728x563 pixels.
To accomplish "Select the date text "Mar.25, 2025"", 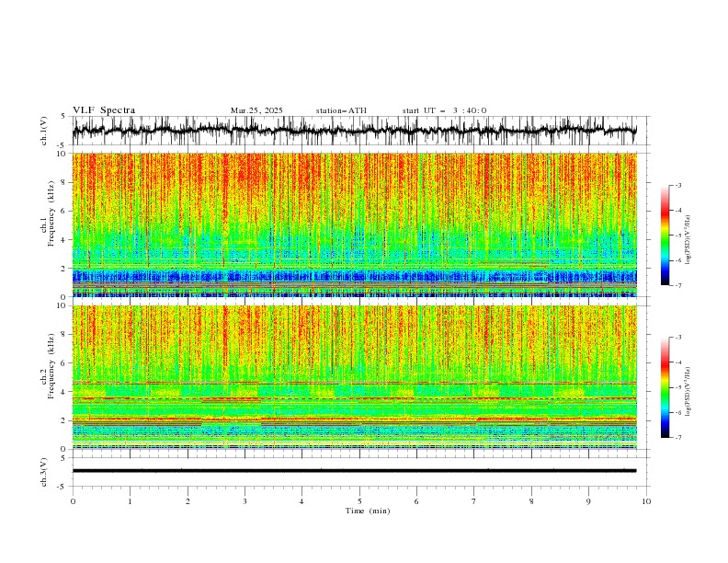I will pos(256,110).
